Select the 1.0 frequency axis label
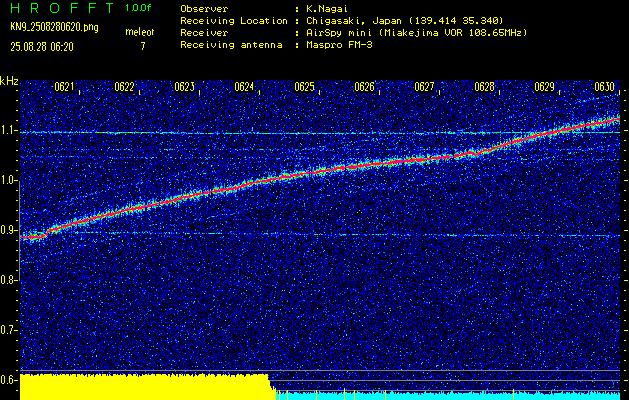The height and width of the screenshot is (400, 629). [8, 181]
